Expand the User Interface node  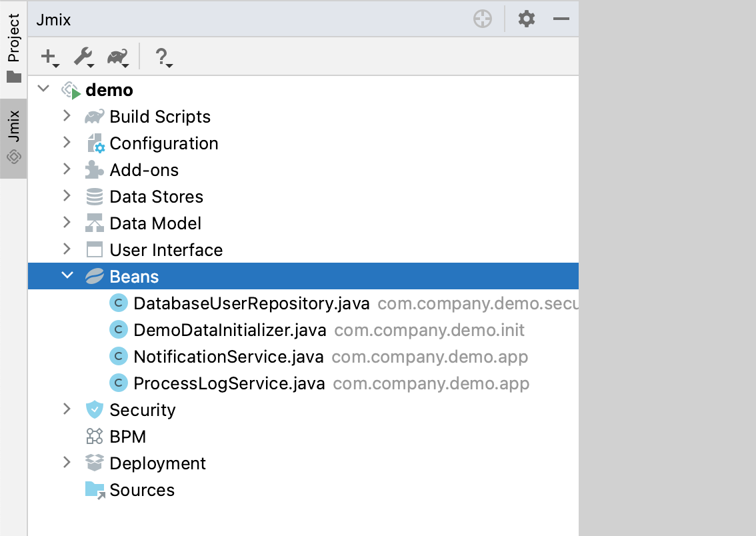[x=67, y=249]
